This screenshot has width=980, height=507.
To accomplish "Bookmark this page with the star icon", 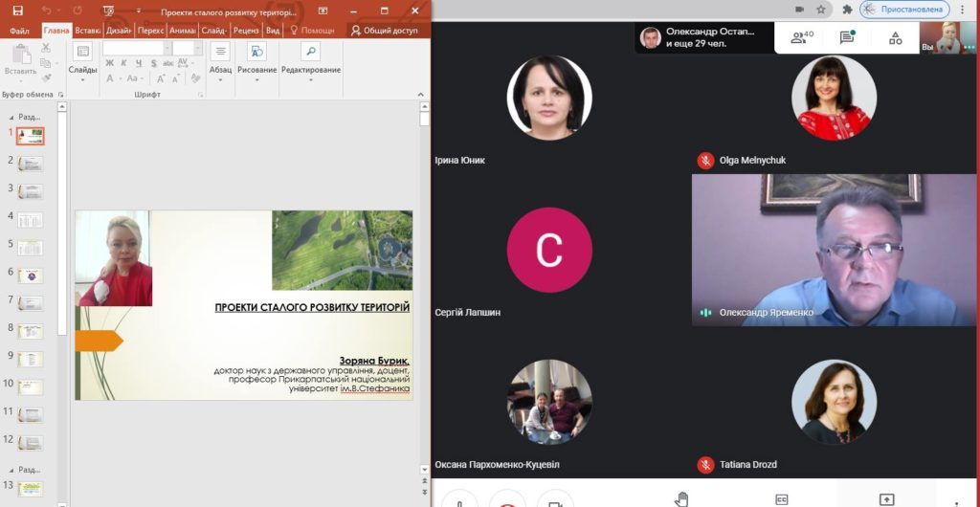I will (820, 10).
